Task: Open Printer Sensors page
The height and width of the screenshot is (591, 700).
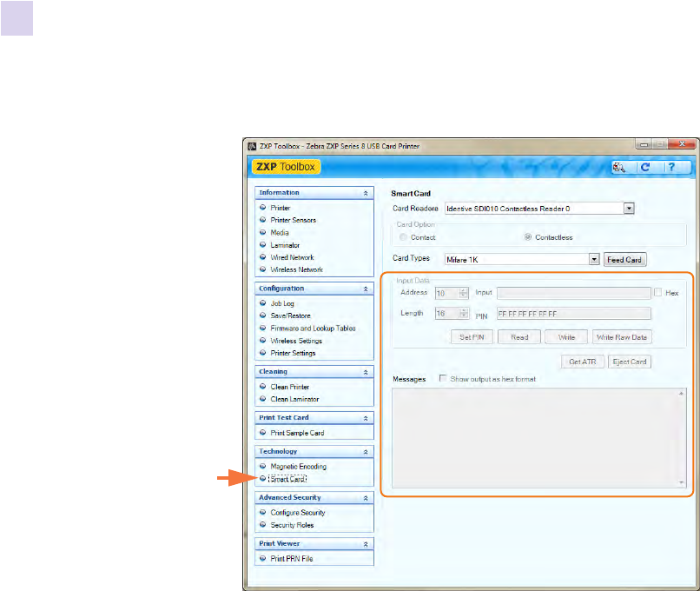Action: click(293, 220)
